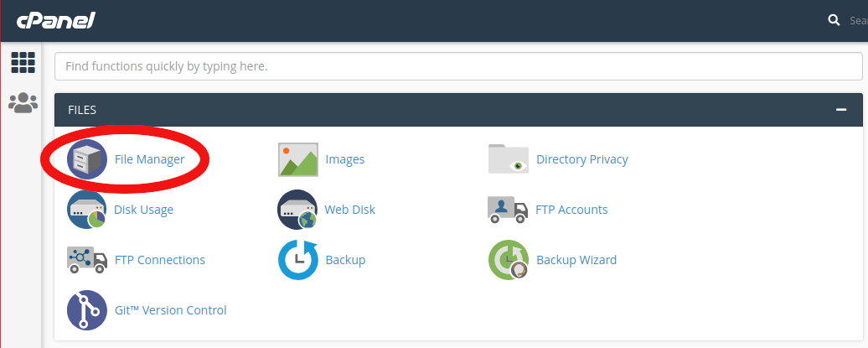The width and height of the screenshot is (868, 348).
Task: Click the FILES section header title
Action: point(82,110)
